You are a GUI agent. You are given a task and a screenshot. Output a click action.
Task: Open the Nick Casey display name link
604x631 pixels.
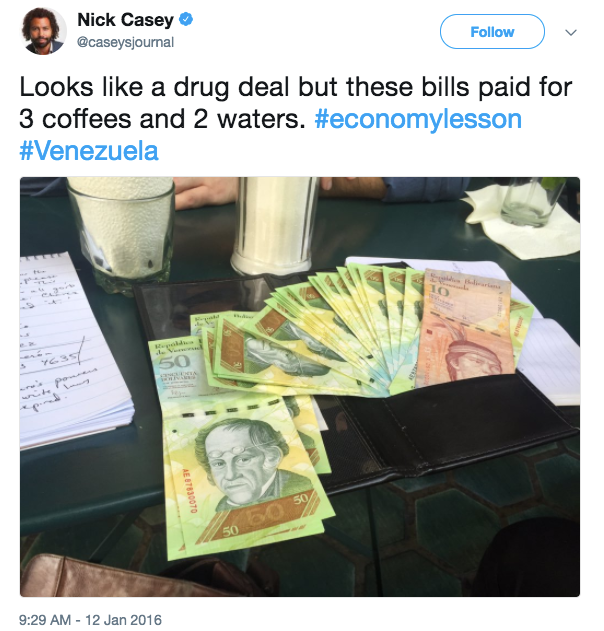pos(125,20)
